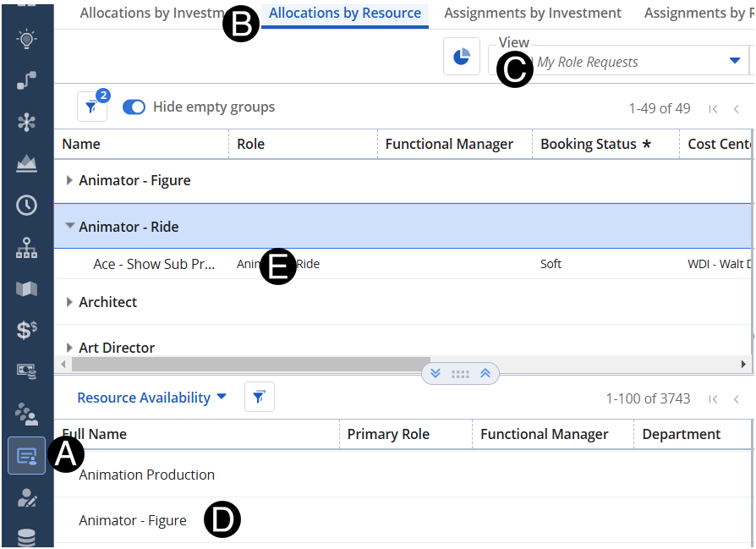Switch to Assignments by Investment tab
Screen dimensions: 756x549
click(533, 13)
